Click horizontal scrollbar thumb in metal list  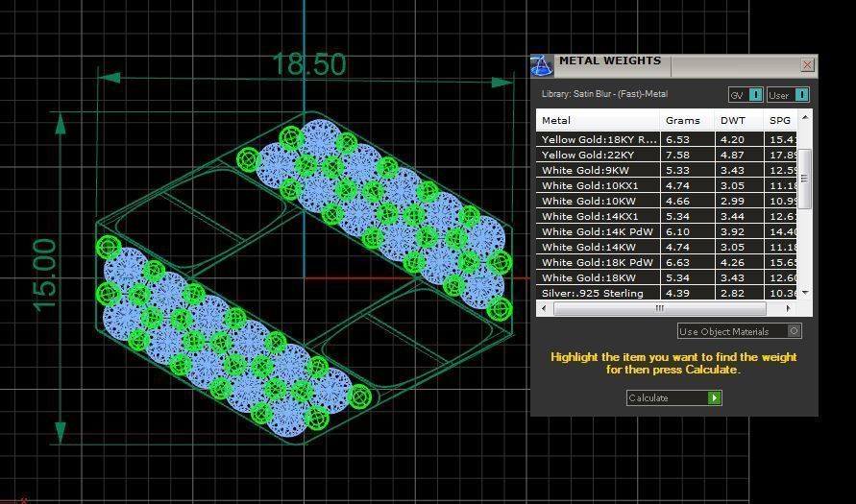tap(659, 308)
